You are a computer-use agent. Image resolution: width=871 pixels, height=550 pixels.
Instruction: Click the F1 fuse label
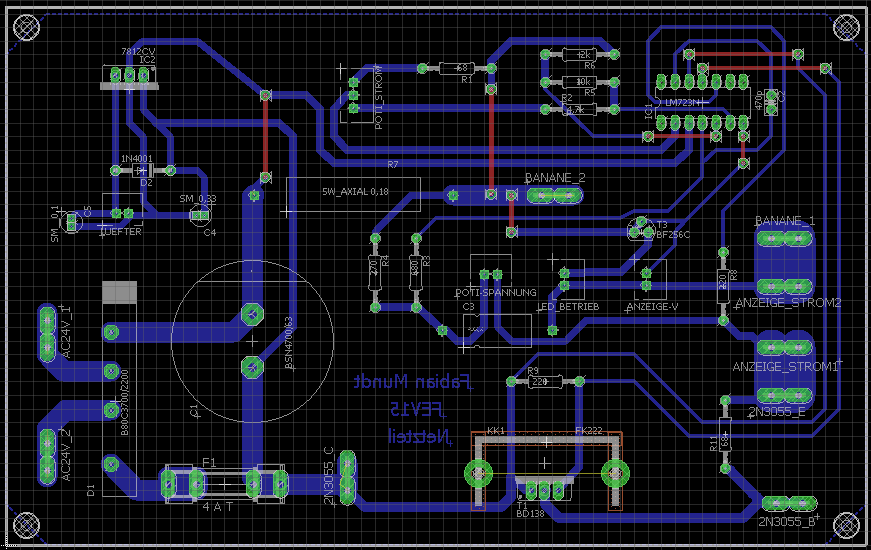coord(209,462)
